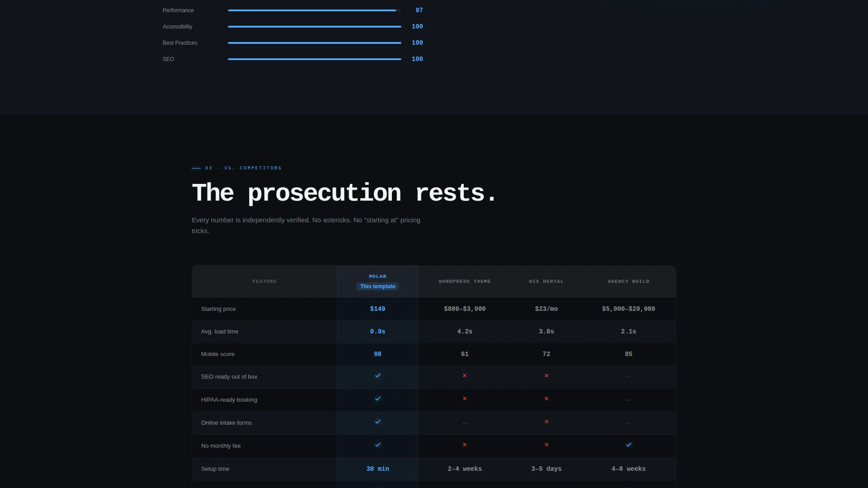The height and width of the screenshot is (488, 868).
Task: Click the Molar checkmark in No monthly fee row
Action: 378,445
